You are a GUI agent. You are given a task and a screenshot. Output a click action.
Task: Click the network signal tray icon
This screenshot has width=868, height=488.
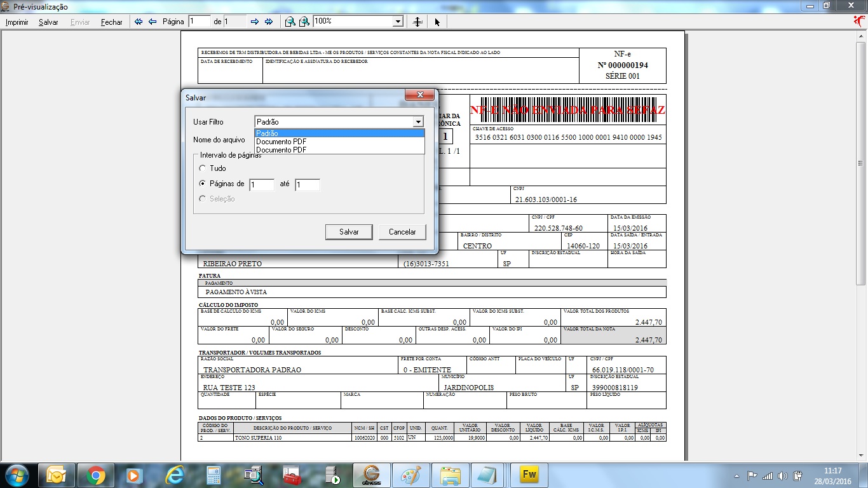768,475
